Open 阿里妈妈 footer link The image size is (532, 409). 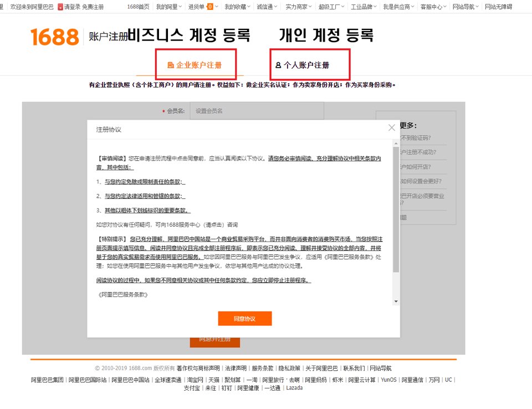(x=316, y=380)
